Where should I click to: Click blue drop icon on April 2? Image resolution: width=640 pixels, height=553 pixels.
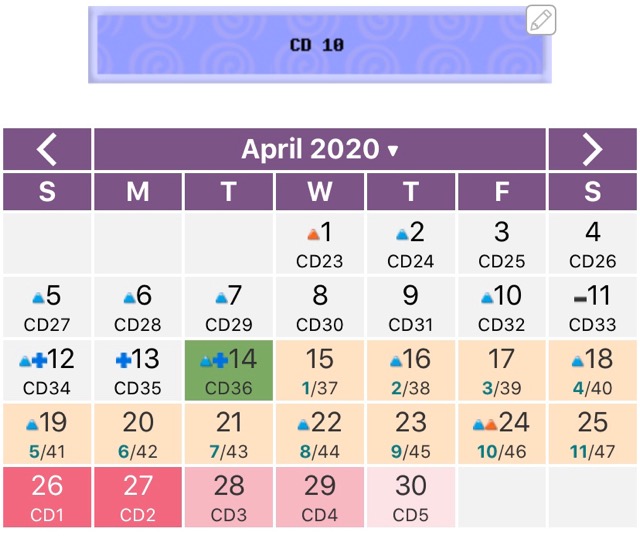pos(402,234)
